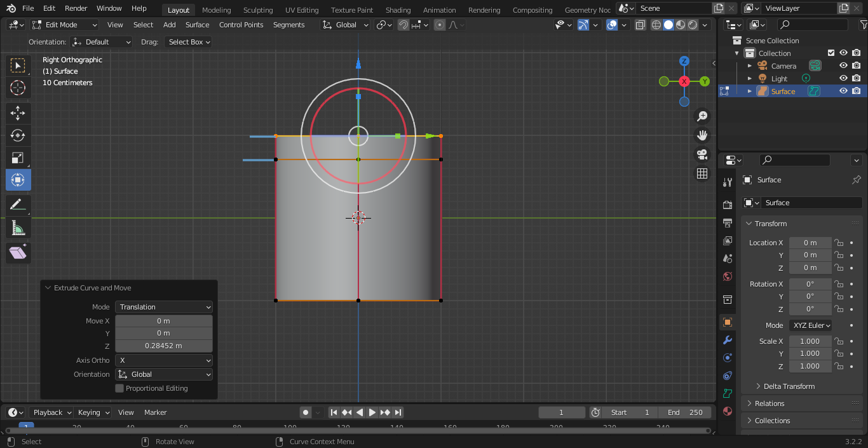
Task: Hide the Light object in viewport
Action: pos(843,78)
